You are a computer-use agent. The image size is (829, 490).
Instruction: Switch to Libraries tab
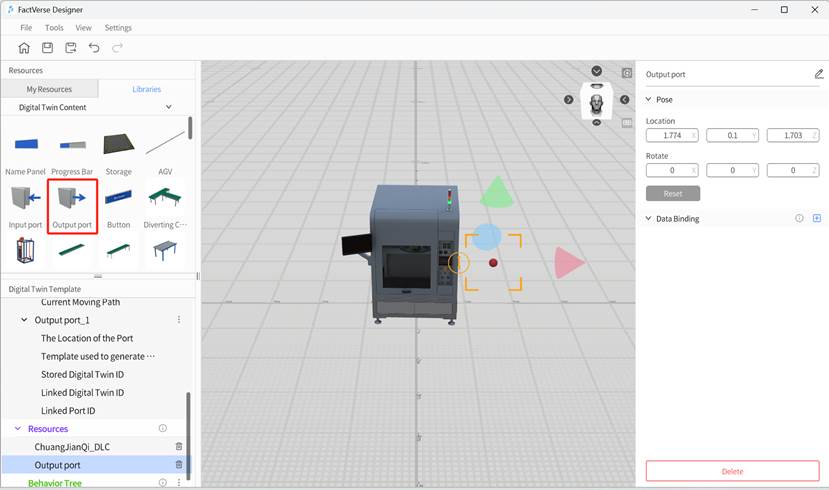(146, 89)
